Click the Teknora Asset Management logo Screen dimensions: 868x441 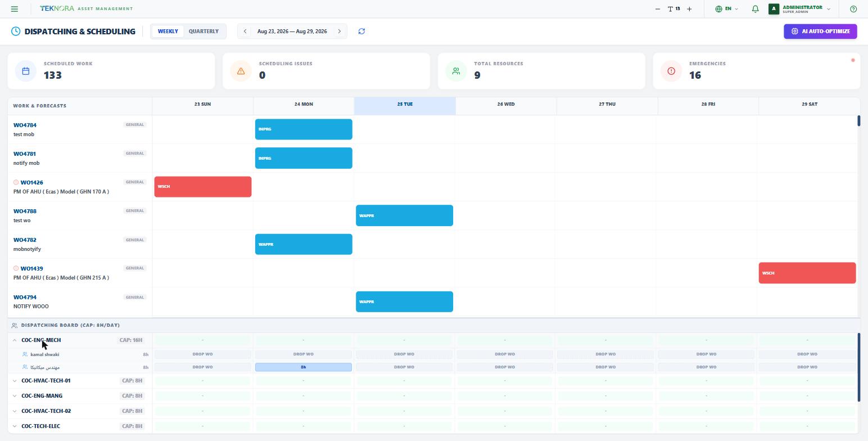click(x=87, y=9)
